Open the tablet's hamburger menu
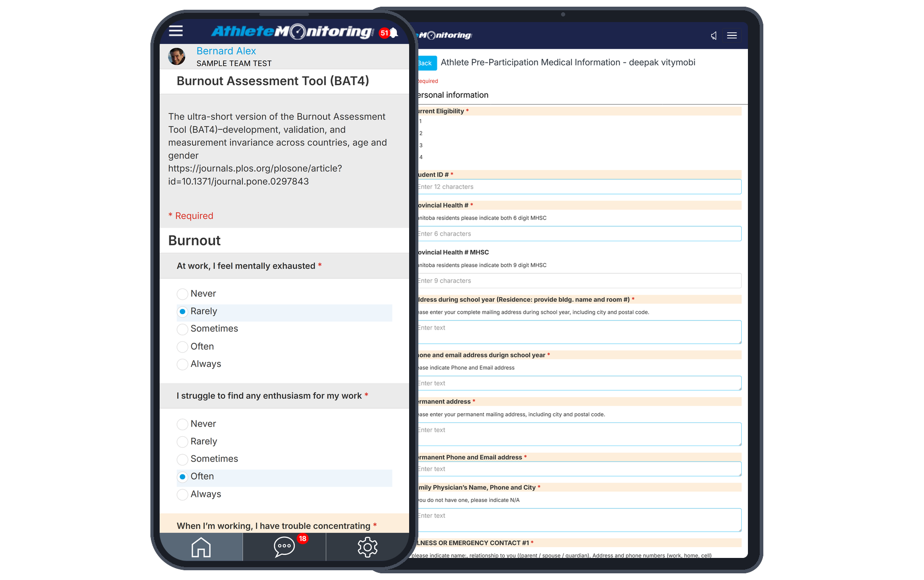 [732, 35]
